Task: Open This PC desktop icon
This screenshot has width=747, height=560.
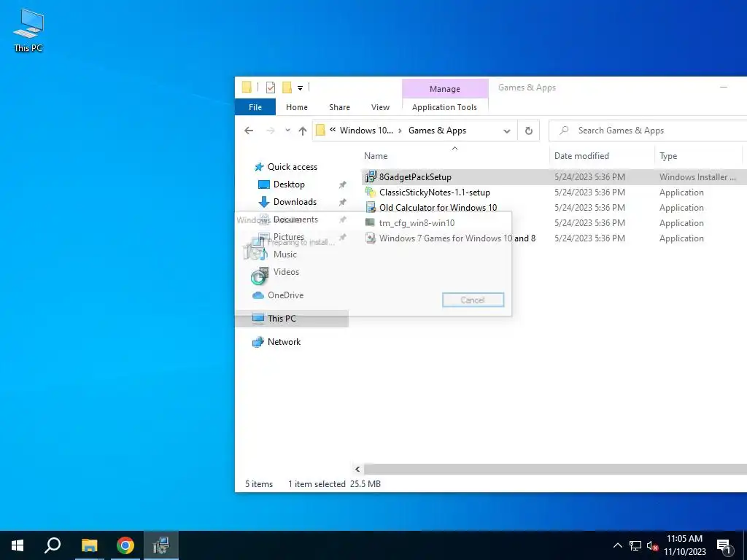Action: click(x=28, y=31)
